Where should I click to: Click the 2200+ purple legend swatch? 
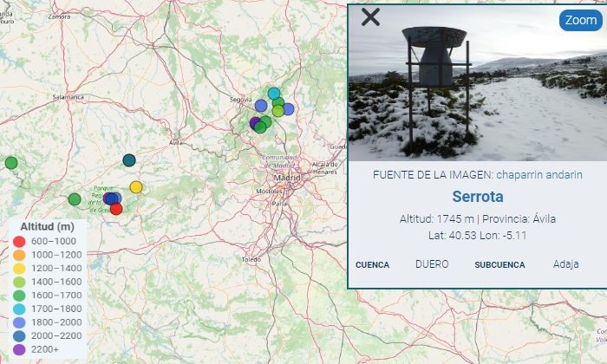click(19, 349)
